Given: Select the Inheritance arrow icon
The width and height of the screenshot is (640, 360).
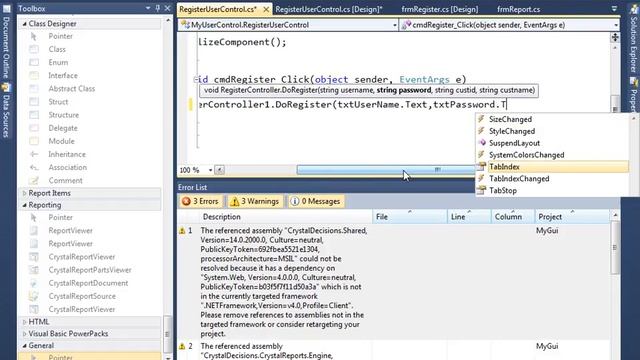Looking at the screenshot, I should coord(34,154).
